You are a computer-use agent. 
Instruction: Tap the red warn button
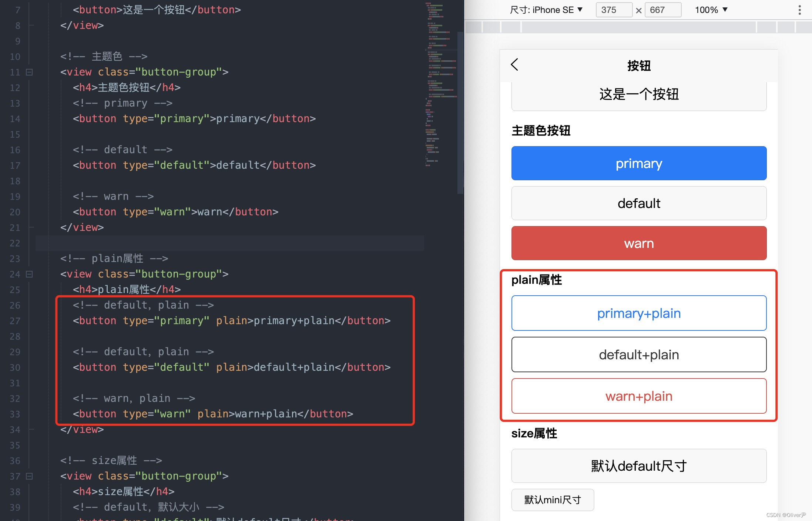(639, 243)
